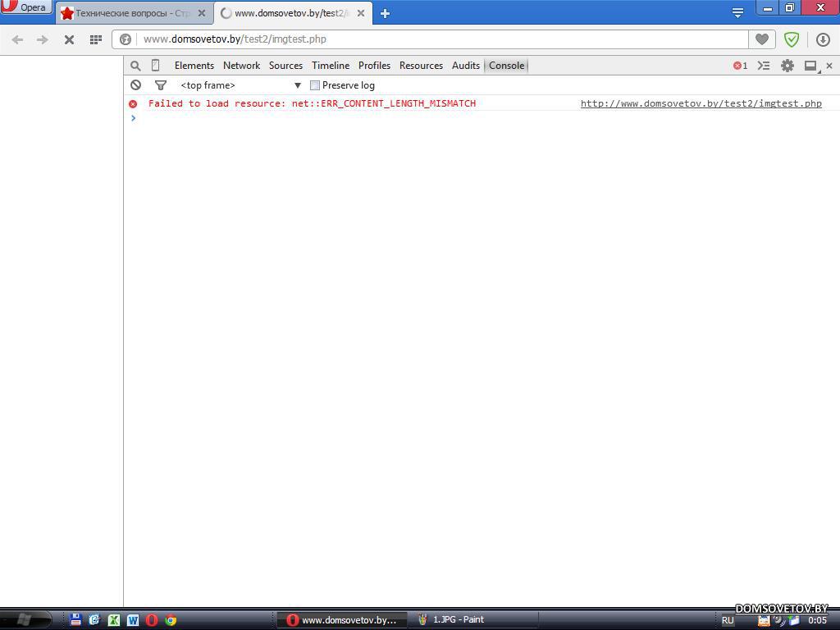The width and height of the screenshot is (840, 630).
Task: Click the site info globe icon
Action: point(126,39)
